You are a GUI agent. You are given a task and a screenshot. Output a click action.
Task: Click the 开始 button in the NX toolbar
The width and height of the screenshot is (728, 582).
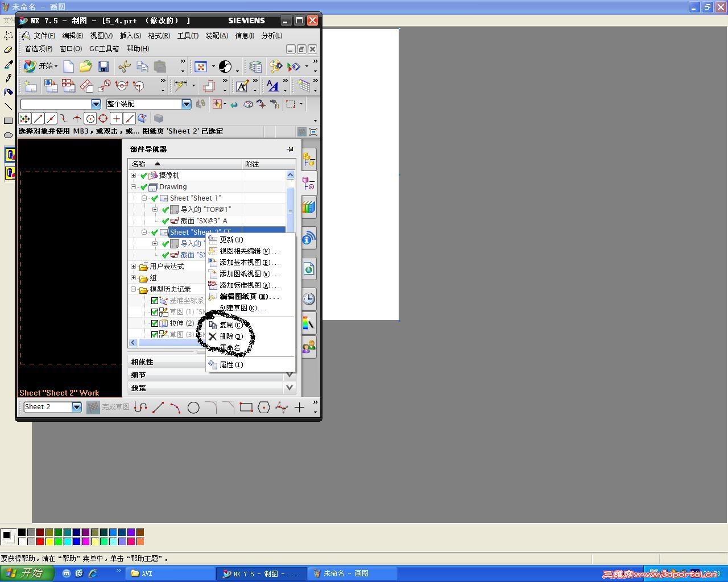pyautogui.click(x=40, y=66)
